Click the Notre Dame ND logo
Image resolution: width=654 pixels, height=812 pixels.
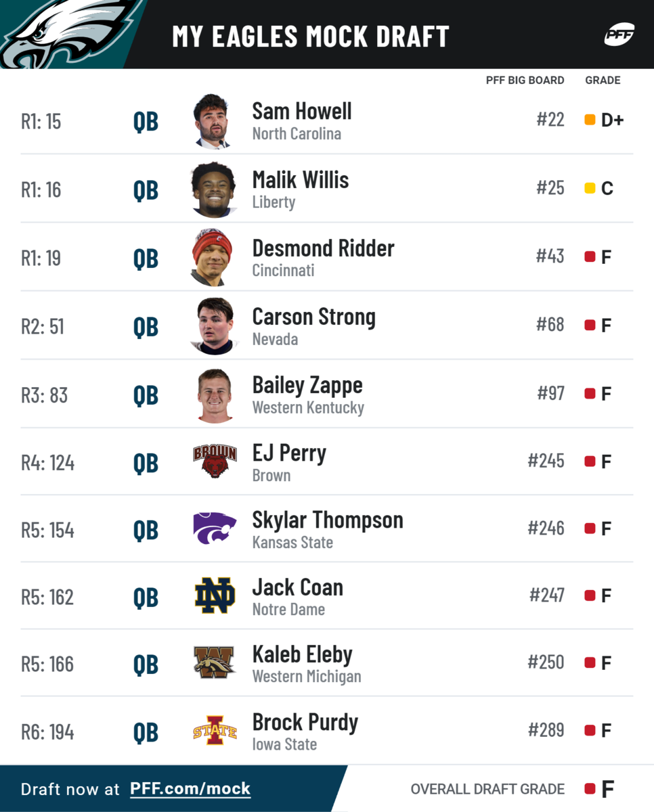pos(215,595)
